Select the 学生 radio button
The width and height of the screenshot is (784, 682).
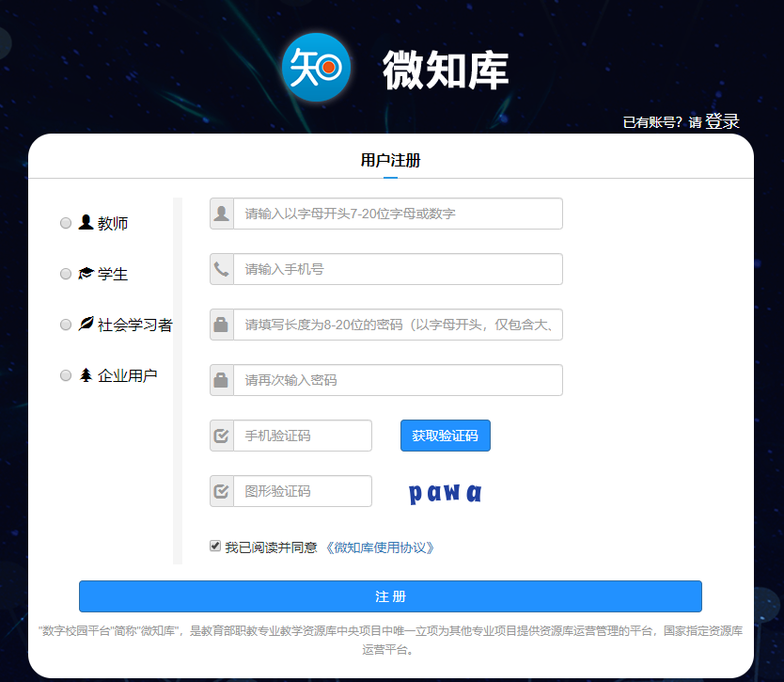(x=66, y=274)
